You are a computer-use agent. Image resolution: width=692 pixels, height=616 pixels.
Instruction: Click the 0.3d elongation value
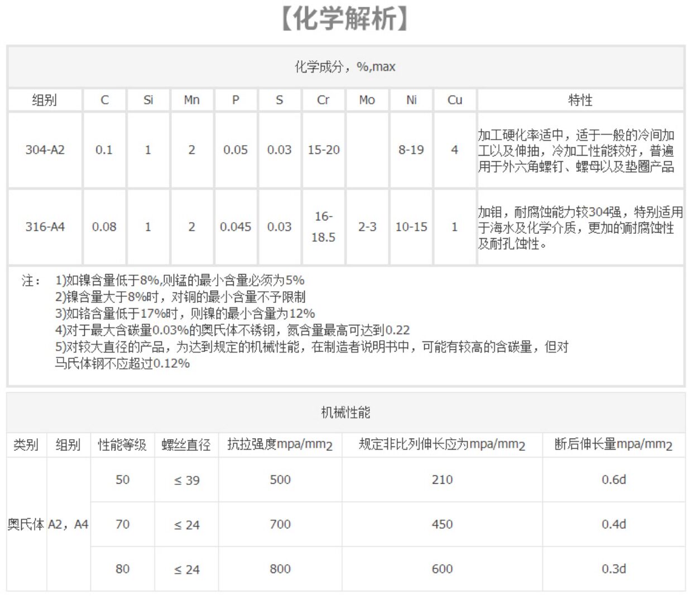614,569
